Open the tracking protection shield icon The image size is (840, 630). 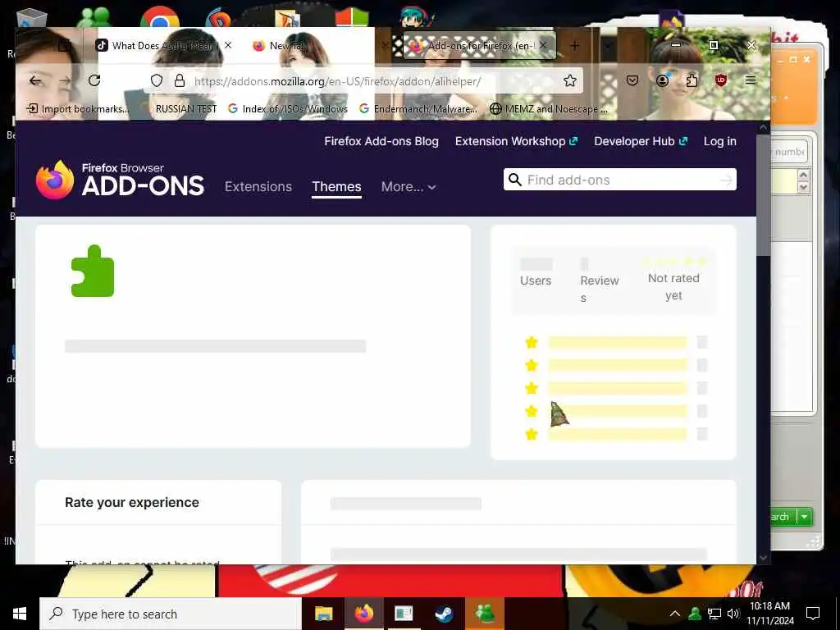[157, 81]
